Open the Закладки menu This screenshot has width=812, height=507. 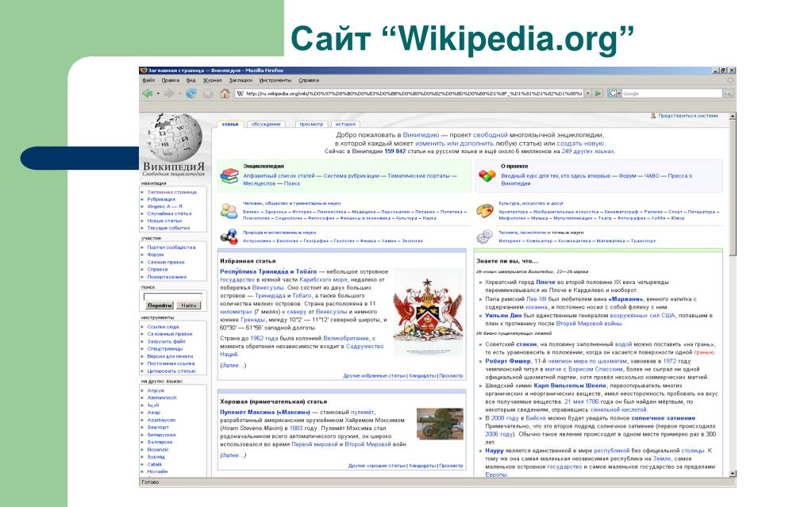[241, 80]
